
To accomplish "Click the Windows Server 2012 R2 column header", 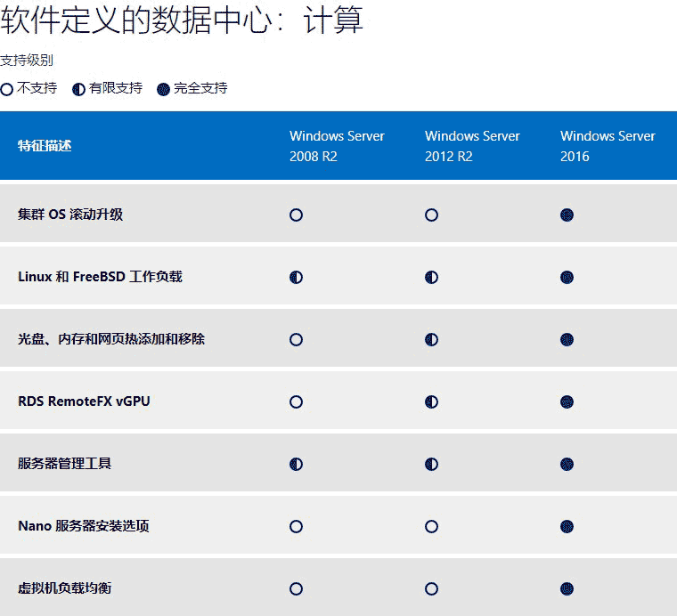I will (472, 146).
